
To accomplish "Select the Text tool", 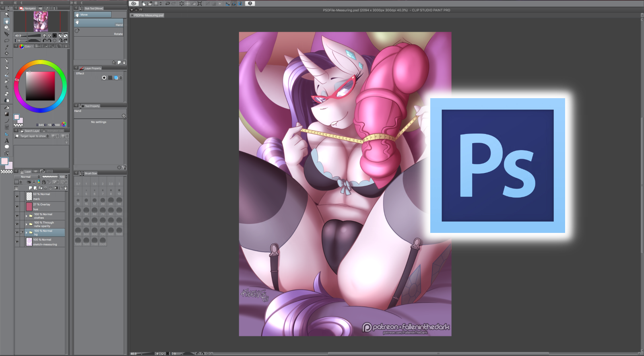I will (x=6, y=140).
